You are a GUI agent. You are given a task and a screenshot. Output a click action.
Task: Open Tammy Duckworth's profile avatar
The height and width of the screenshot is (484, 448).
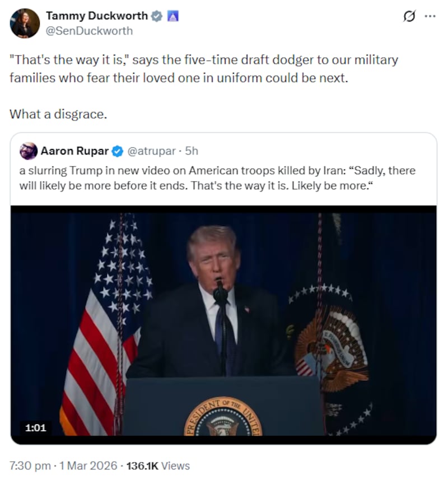(23, 21)
